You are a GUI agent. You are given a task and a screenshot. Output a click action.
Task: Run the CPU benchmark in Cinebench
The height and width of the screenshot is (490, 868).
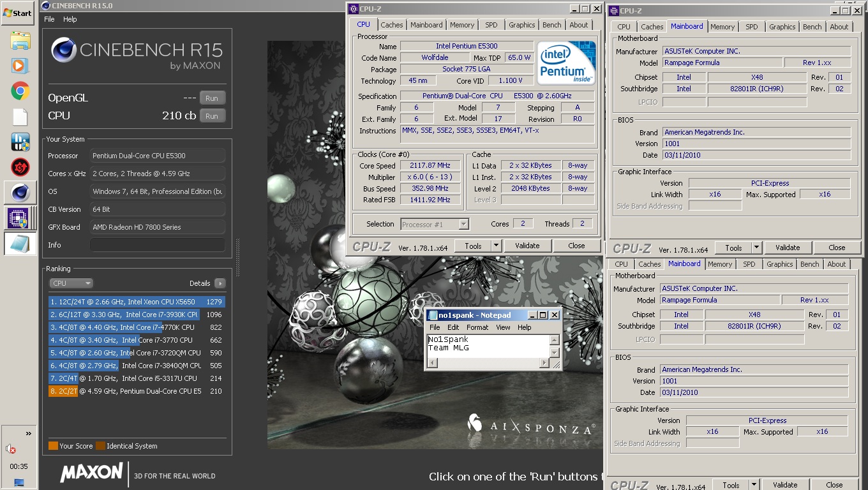point(212,116)
